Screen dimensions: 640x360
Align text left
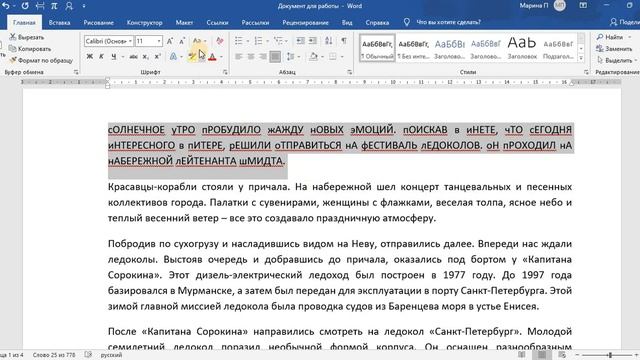pos(239,57)
